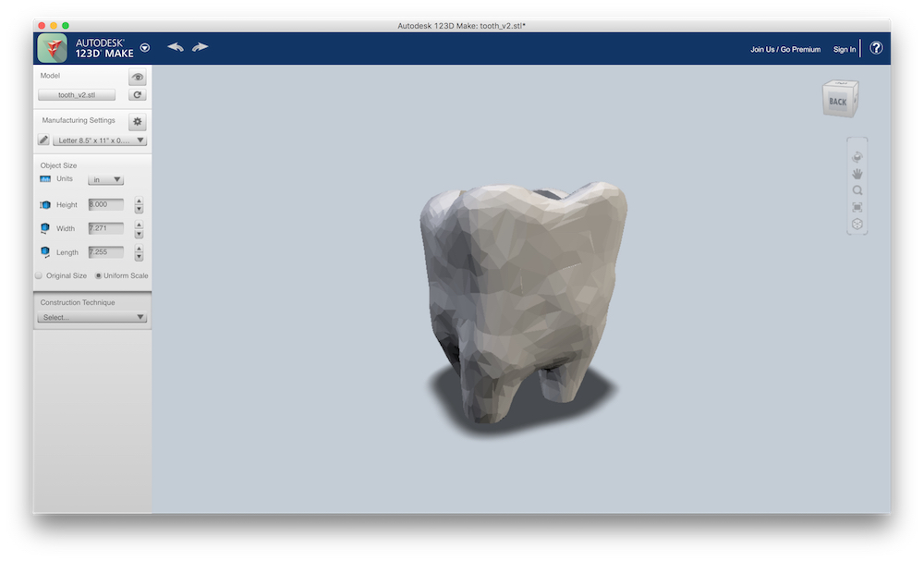Image resolution: width=924 pixels, height=561 pixels.
Task: Click the Object Size heading
Action: (58, 165)
